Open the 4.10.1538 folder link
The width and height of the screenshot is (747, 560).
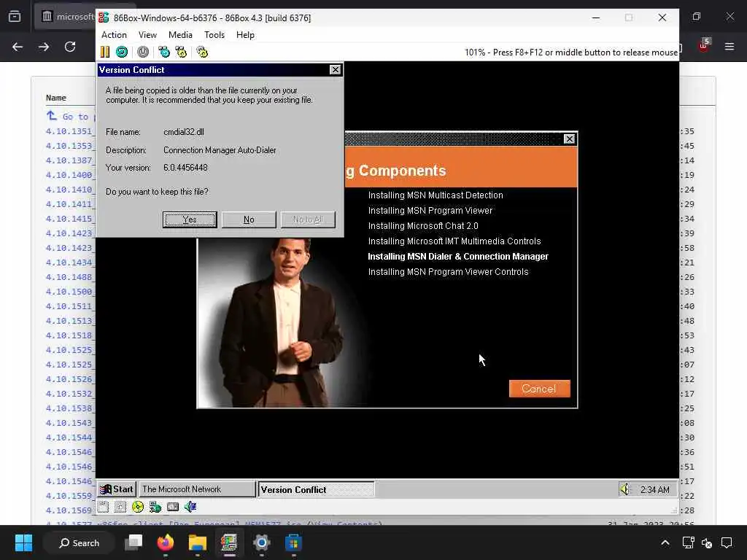[x=69, y=408]
